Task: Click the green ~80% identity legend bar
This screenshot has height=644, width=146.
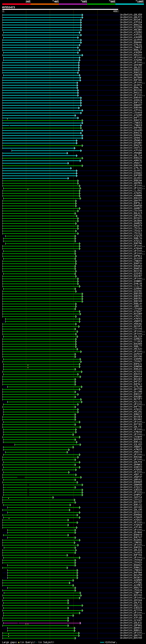Action: click(101, 4)
